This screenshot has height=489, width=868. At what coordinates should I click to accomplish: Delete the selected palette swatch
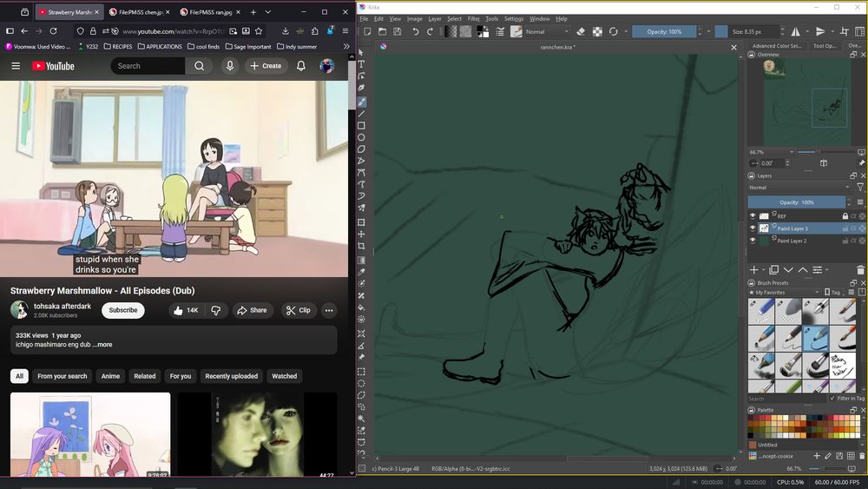862,456
